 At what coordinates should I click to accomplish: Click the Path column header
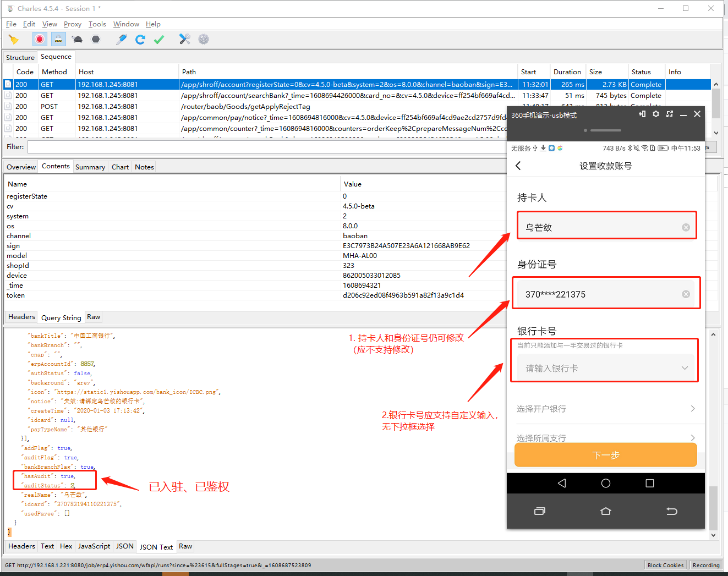click(x=348, y=72)
